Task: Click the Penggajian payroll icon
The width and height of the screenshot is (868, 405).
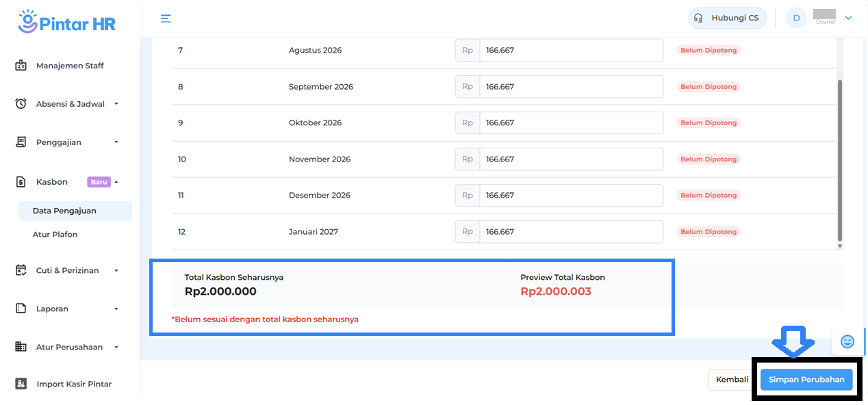Action: [x=21, y=142]
